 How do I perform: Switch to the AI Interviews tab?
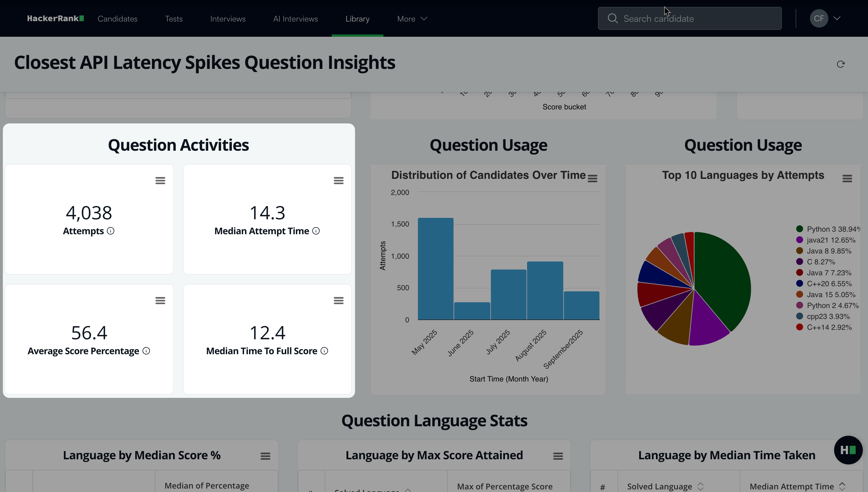coord(295,19)
